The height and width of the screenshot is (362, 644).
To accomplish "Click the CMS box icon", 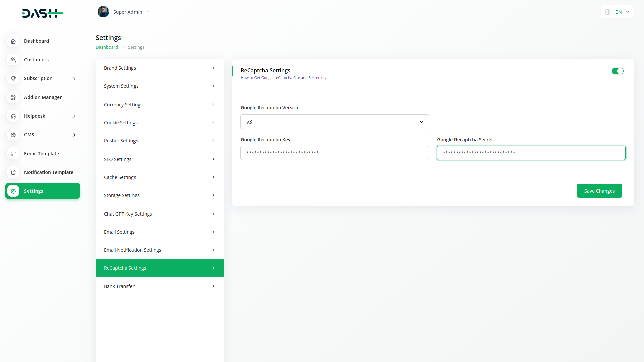I will (13, 135).
